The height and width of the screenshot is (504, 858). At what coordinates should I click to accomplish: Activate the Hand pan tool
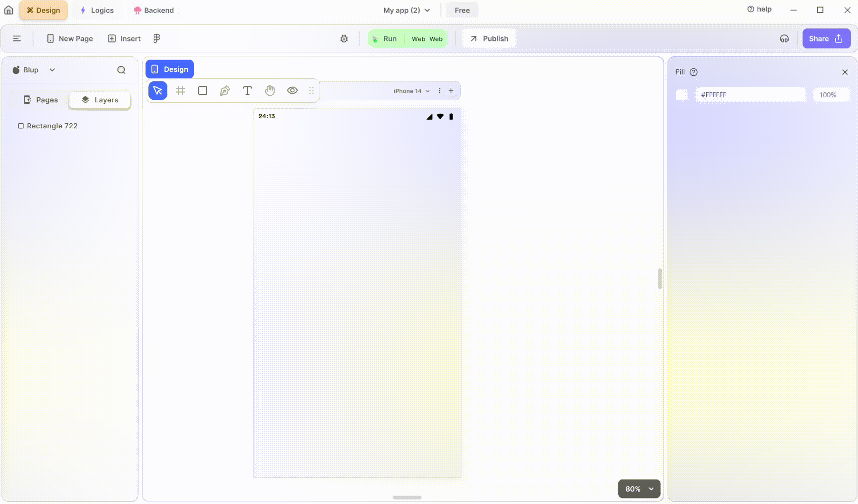click(270, 91)
